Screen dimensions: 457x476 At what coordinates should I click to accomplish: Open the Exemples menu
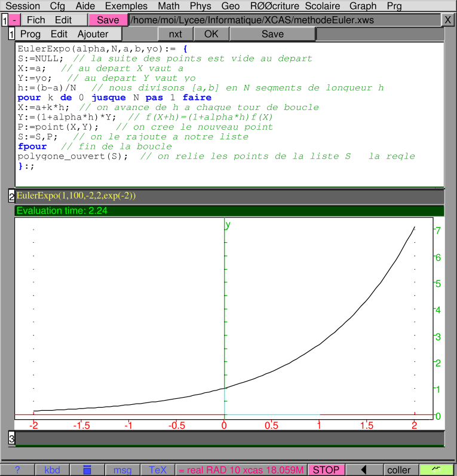point(126,6)
